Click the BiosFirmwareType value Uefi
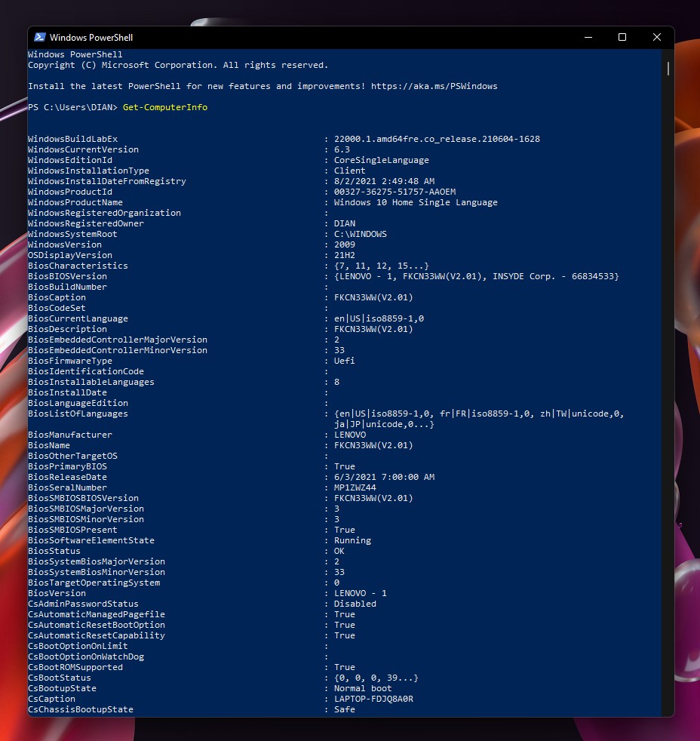 (345, 361)
